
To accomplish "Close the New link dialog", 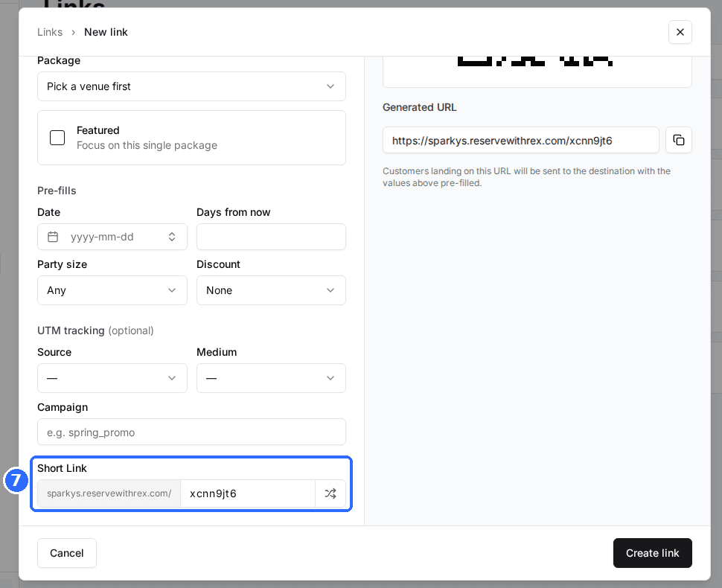I will coord(680,32).
